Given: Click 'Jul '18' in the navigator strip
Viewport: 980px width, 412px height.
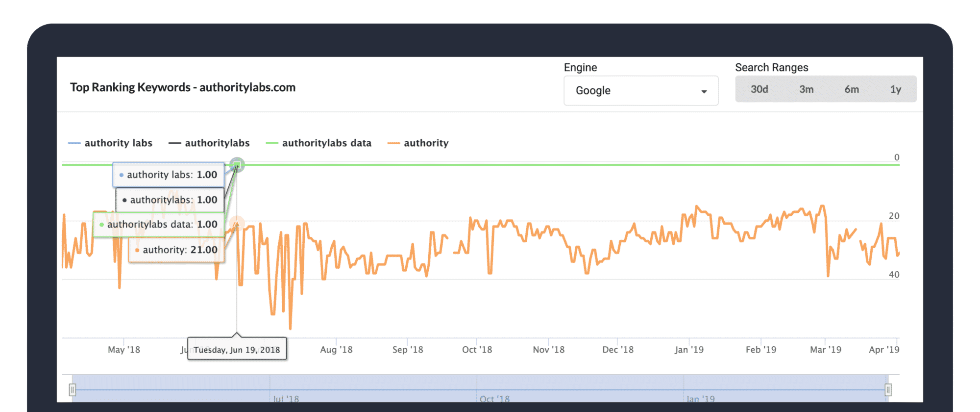Looking at the screenshot, I should click(286, 399).
